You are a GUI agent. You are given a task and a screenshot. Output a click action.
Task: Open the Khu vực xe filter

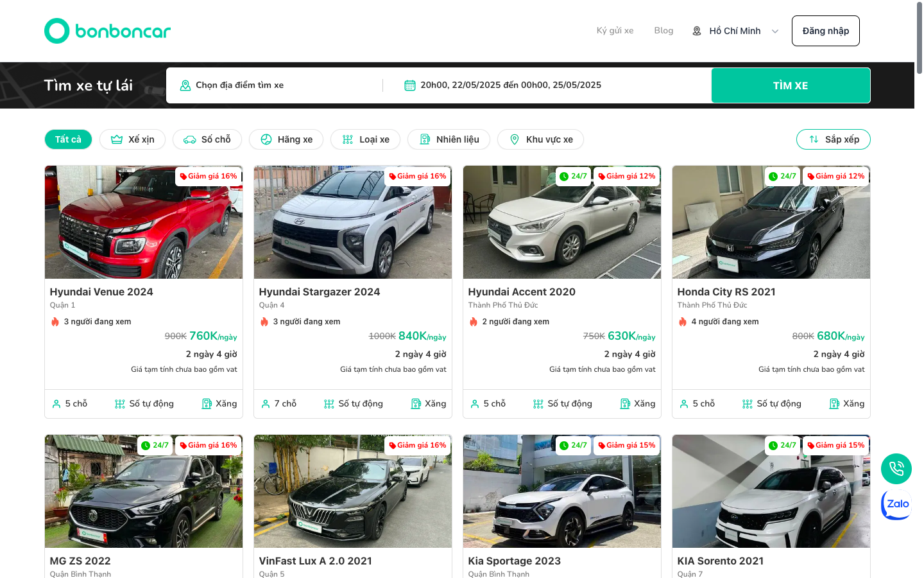pyautogui.click(x=541, y=139)
